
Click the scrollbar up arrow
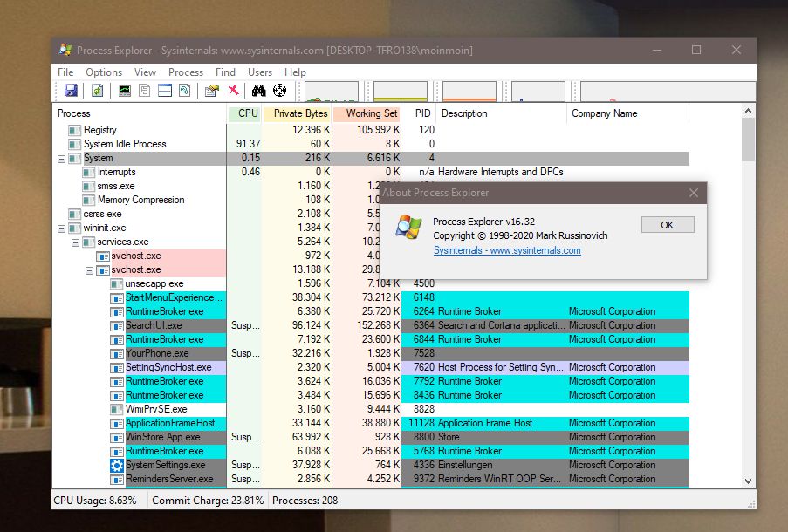[749, 111]
